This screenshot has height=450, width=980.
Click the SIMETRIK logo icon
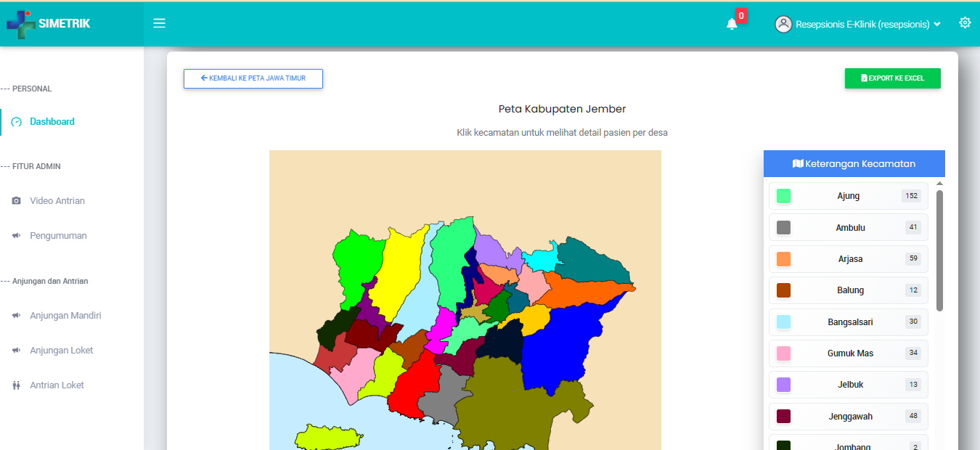point(21,24)
